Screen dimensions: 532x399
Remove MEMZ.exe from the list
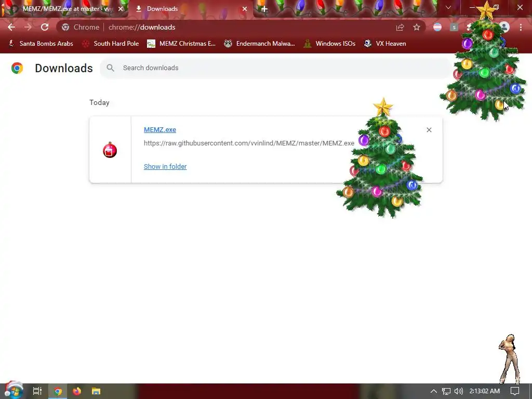click(x=429, y=130)
